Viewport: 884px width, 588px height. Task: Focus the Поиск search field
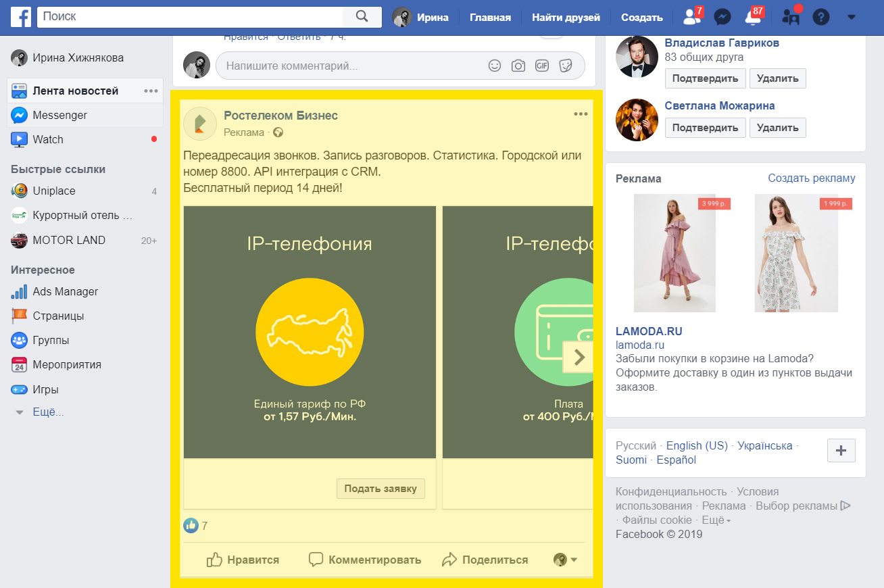[x=190, y=17]
